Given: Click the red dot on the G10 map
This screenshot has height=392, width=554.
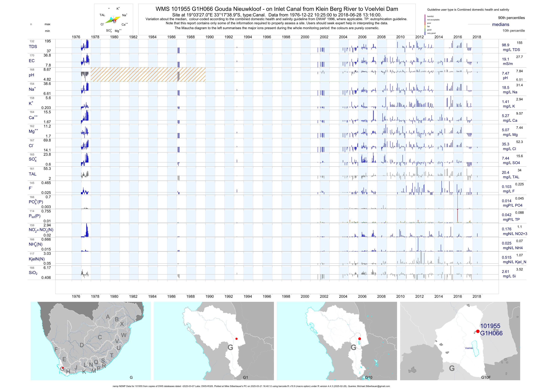Looking at the screenshot, I should tap(360, 339).
